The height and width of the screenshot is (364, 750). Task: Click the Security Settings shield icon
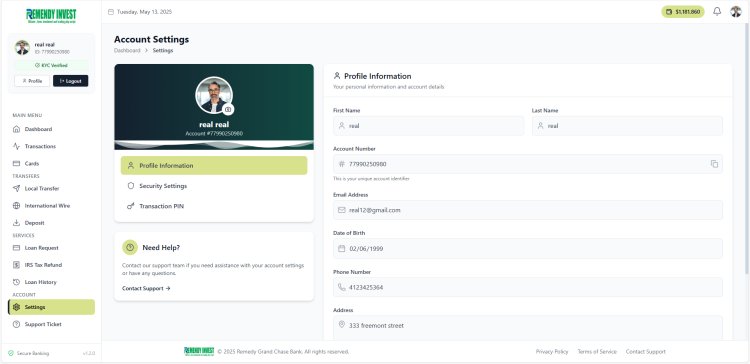click(x=131, y=186)
